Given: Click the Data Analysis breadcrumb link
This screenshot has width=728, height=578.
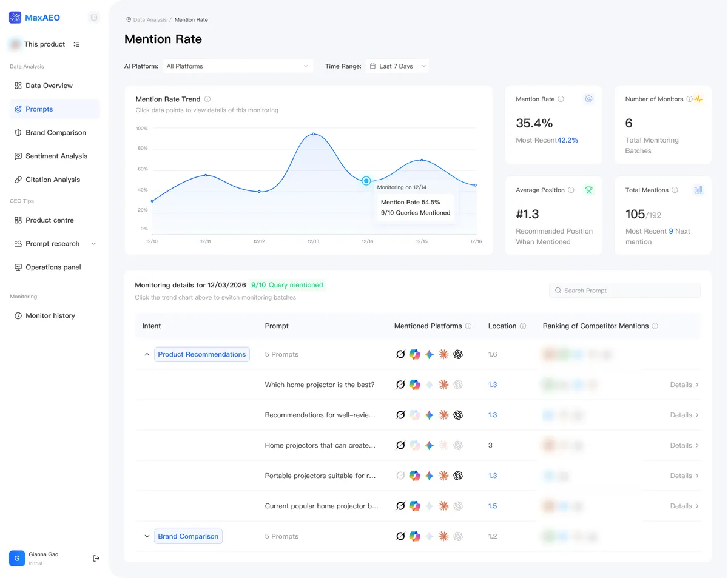Looking at the screenshot, I should pos(150,20).
